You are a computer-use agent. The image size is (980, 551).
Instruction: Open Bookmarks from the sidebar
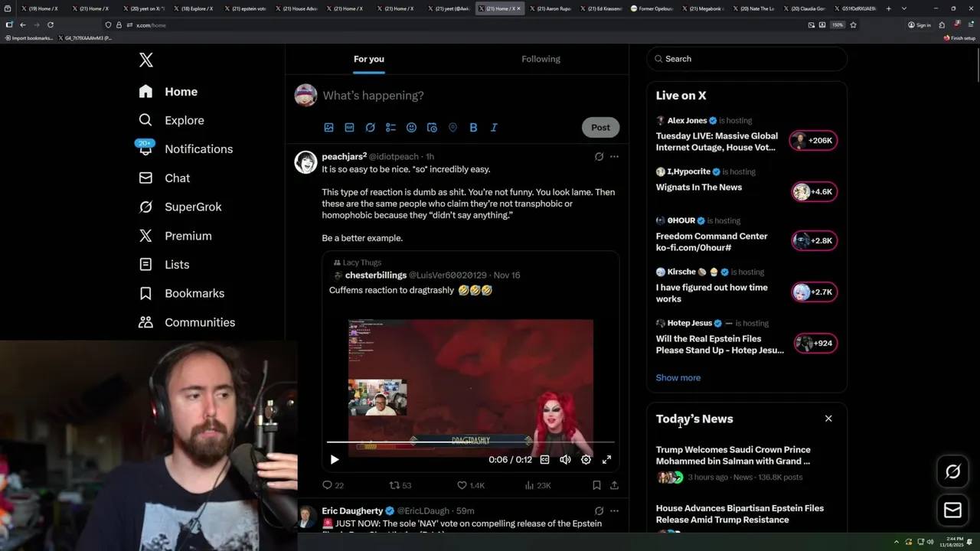181,293
